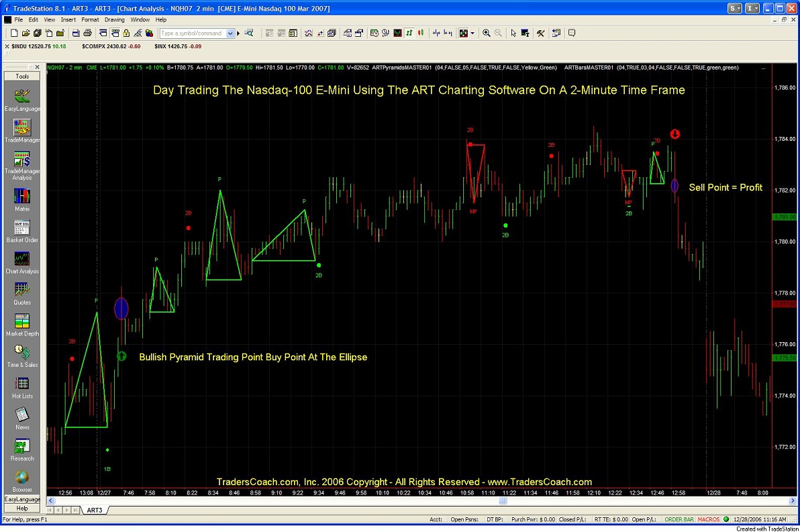Open the Quotes window shortcut
Screen dimensions: 800x532
tap(22, 293)
